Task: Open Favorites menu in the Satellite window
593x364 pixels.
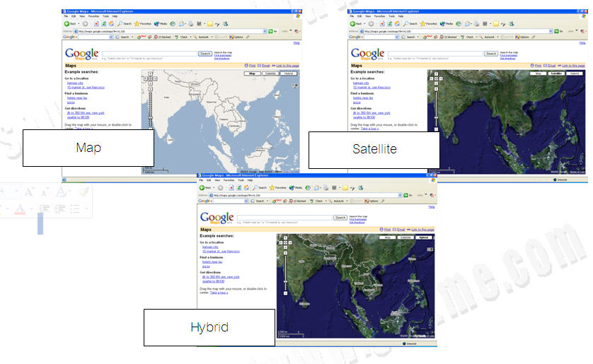Action: click(x=380, y=16)
